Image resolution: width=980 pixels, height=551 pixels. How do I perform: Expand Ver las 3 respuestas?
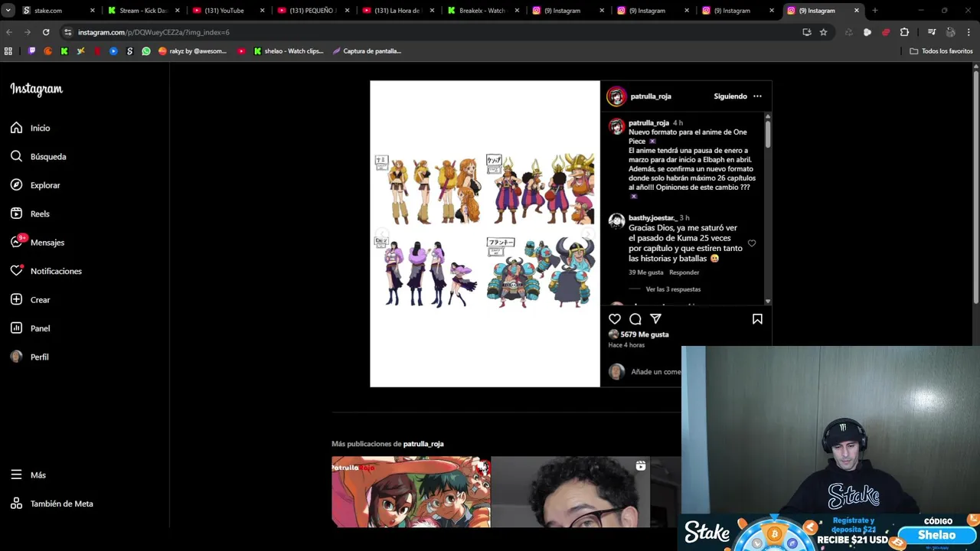tap(673, 289)
